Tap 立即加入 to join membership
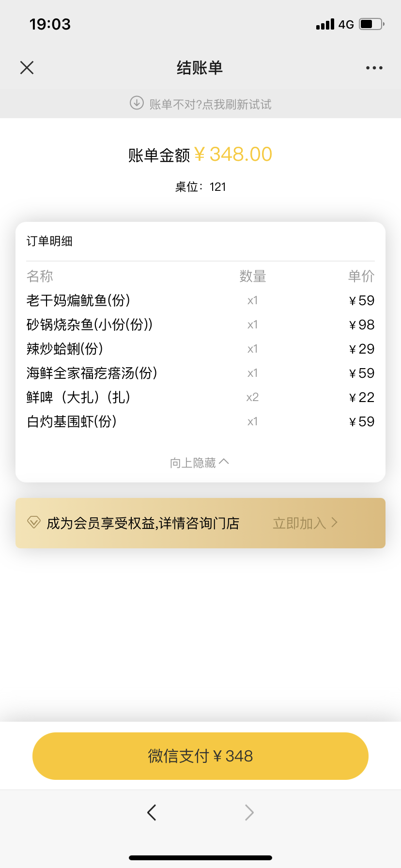This screenshot has height=868, width=401. (x=299, y=523)
